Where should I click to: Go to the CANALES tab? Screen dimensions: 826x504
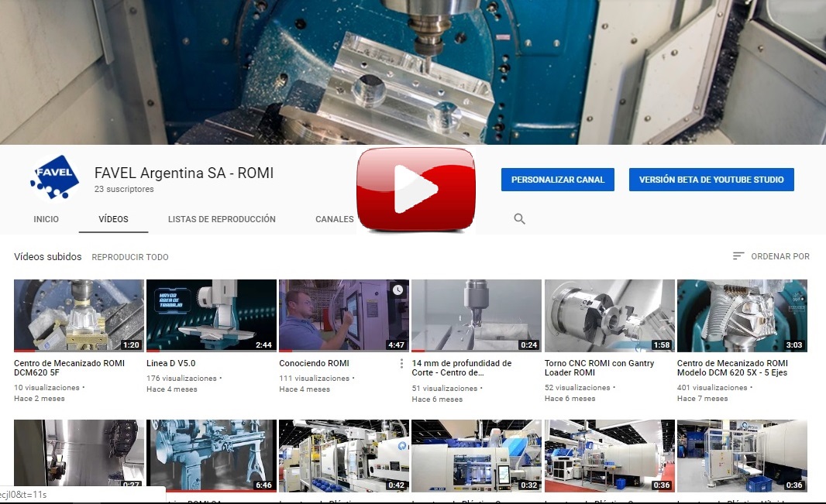point(335,219)
